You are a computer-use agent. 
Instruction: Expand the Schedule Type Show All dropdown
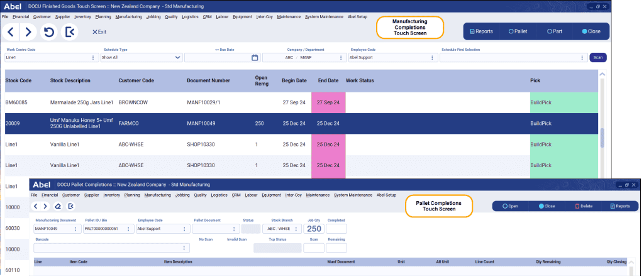click(177, 57)
